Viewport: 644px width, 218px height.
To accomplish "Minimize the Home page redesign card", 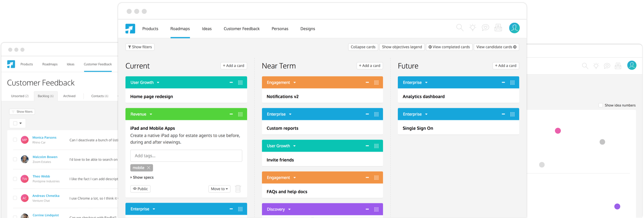I will click(231, 83).
